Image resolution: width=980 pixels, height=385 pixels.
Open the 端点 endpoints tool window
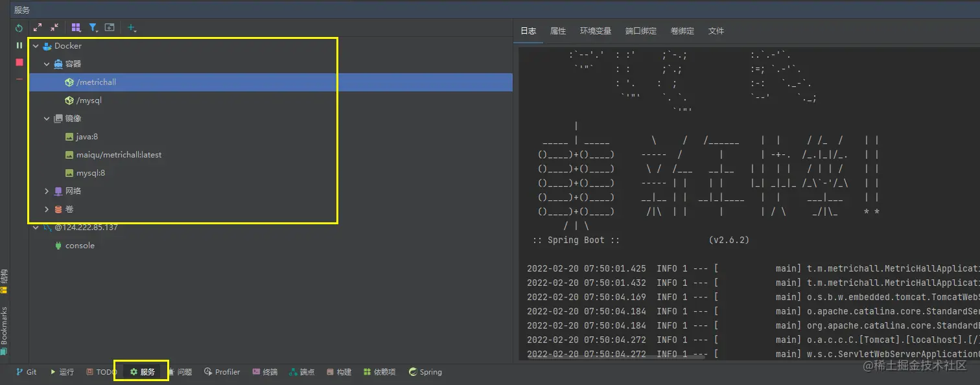(302, 372)
